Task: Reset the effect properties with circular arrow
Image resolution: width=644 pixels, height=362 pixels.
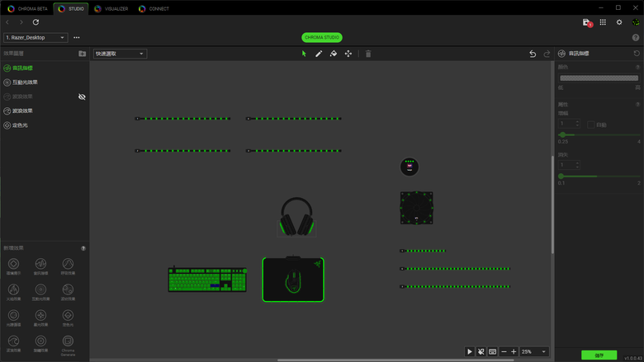Action: click(637, 54)
